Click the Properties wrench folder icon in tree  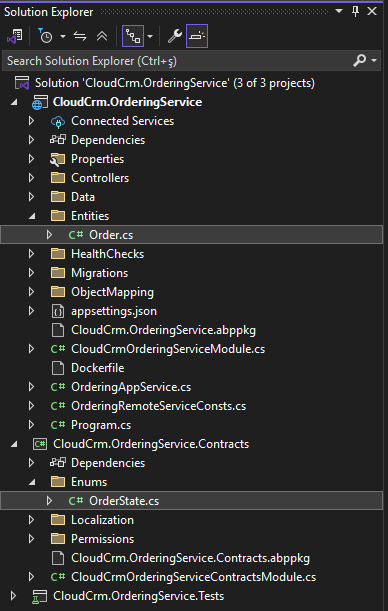click(x=58, y=159)
